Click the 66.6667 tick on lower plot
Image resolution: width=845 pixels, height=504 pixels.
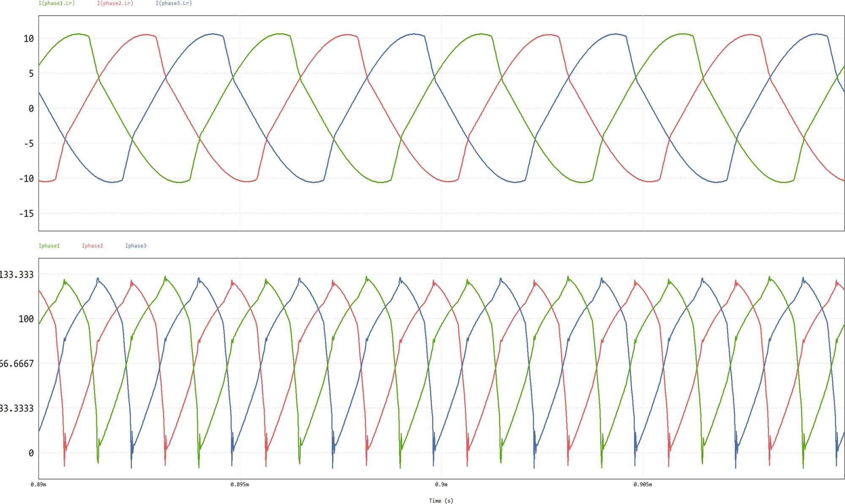pos(17,364)
